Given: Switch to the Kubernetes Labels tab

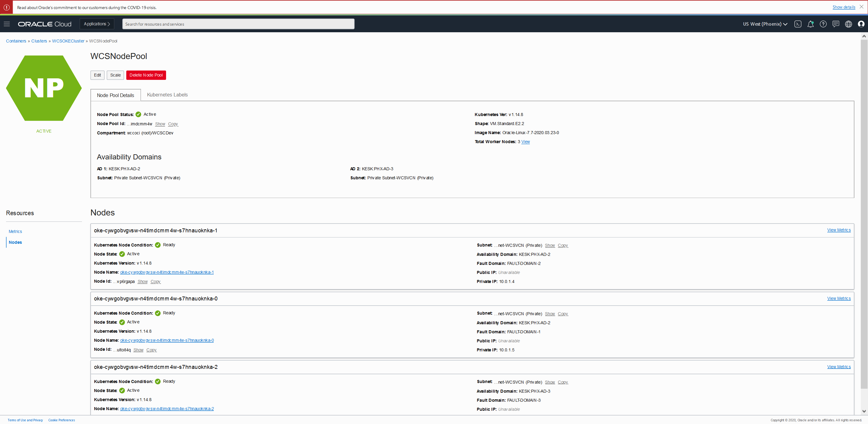Looking at the screenshot, I should coord(167,95).
